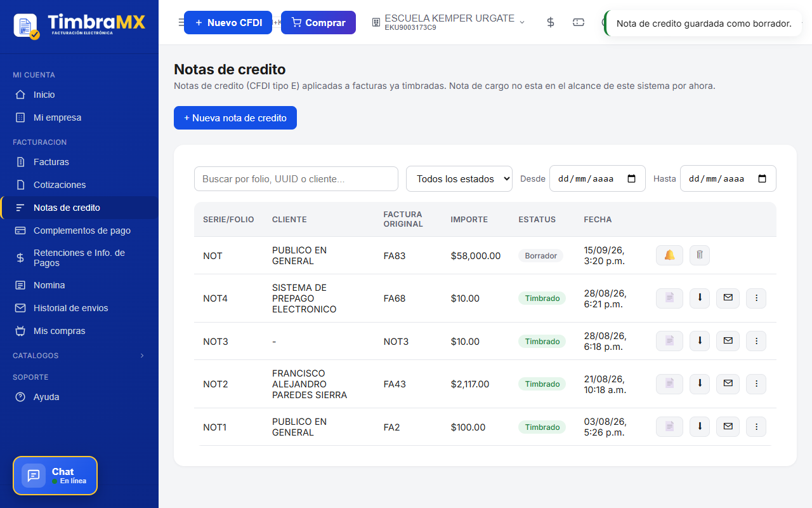Expand the Catalogos sidebar section
812x508 pixels.
(79, 356)
